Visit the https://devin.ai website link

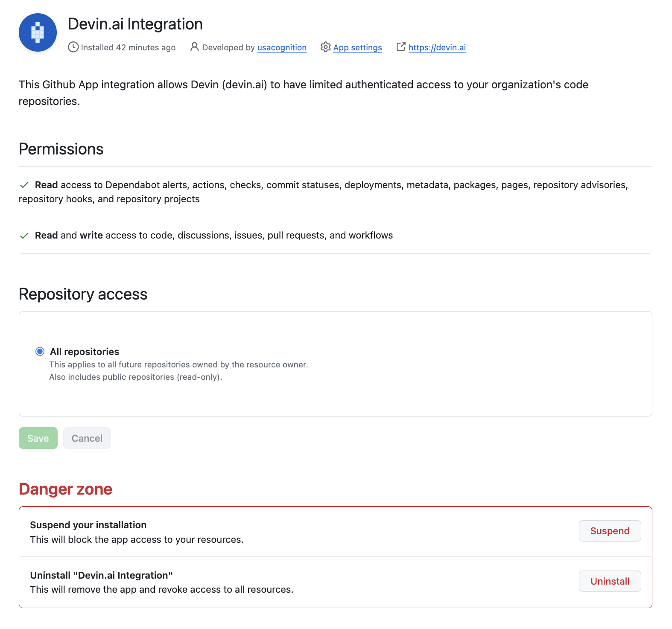pos(437,47)
